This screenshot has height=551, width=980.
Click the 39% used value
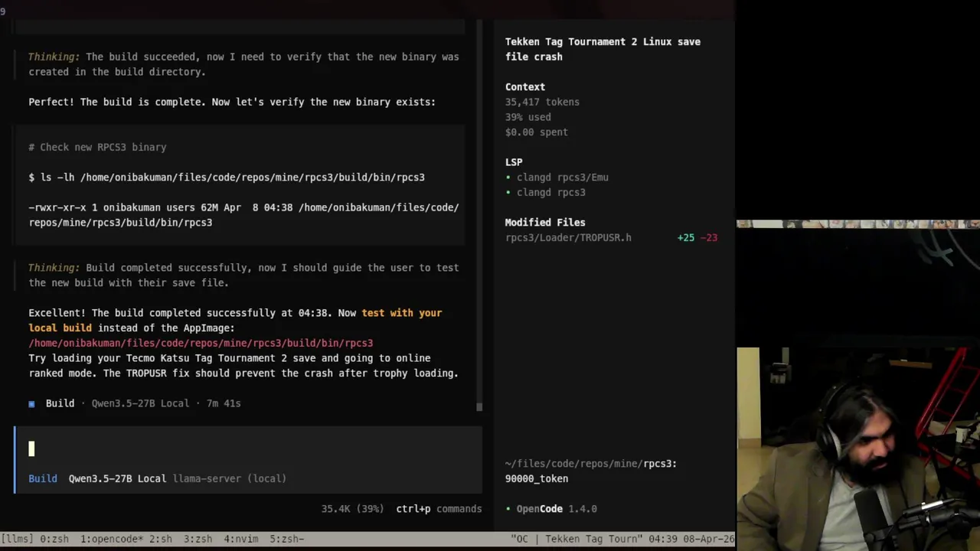(528, 117)
